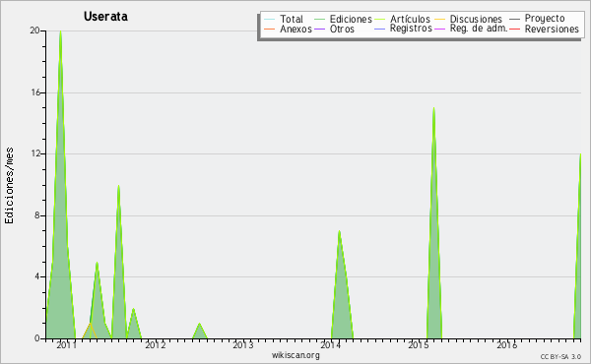Click the chart title 'Userata'
Image resolution: width=591 pixels, height=364 pixels.
coord(105,17)
